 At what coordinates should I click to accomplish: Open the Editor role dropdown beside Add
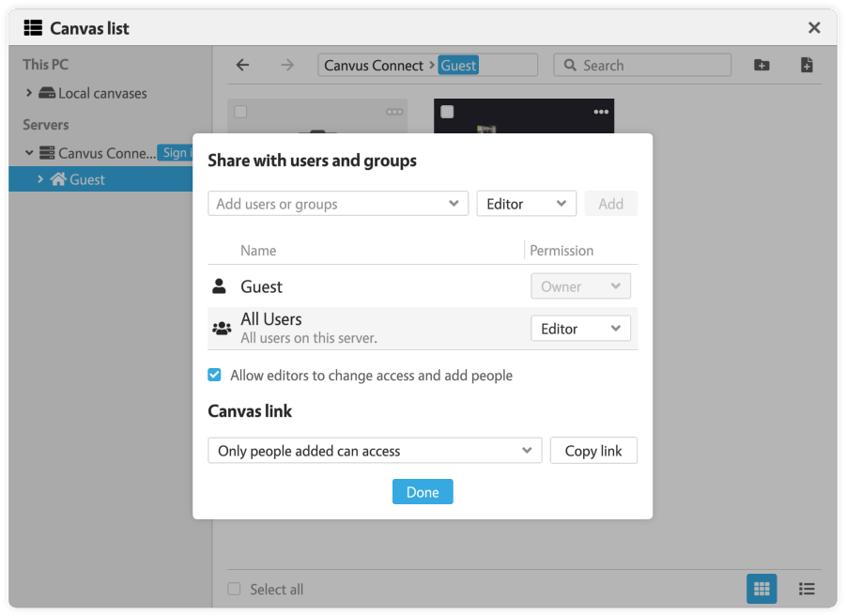click(526, 204)
